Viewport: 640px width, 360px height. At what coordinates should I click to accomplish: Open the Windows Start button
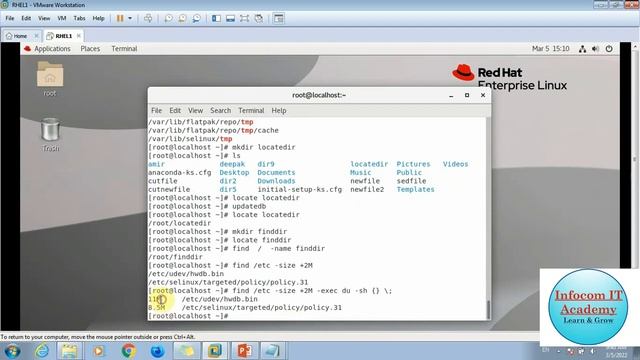click(12, 351)
